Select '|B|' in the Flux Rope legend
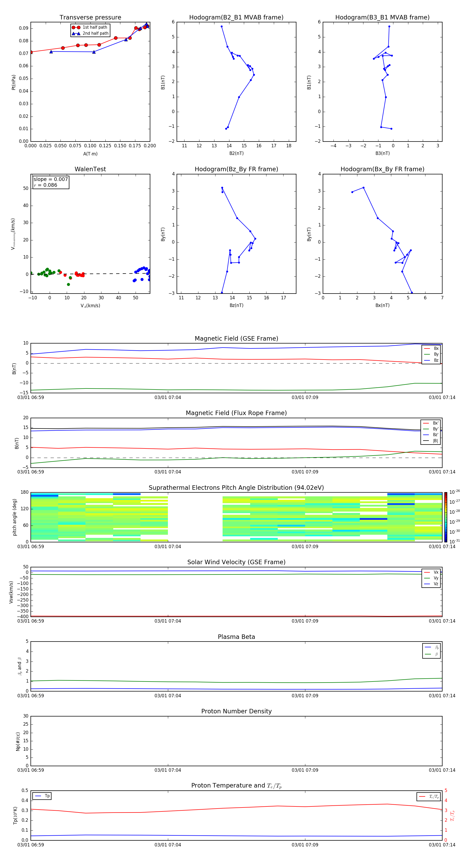 (431, 441)
